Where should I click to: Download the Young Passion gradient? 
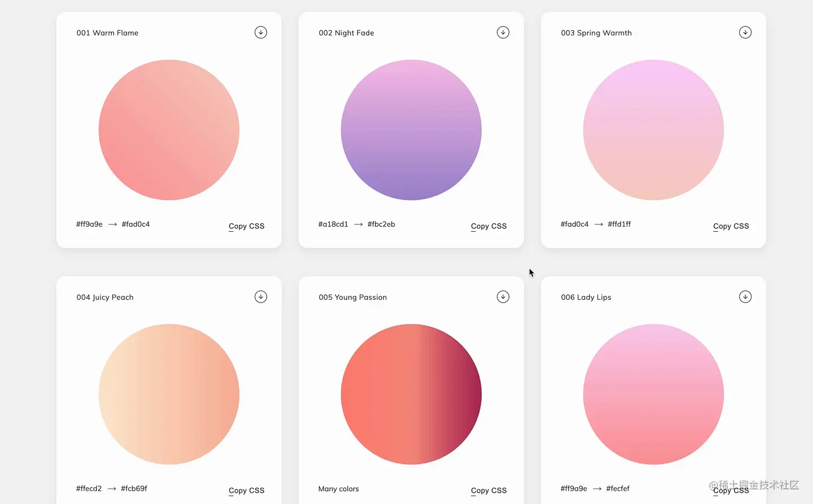click(503, 296)
